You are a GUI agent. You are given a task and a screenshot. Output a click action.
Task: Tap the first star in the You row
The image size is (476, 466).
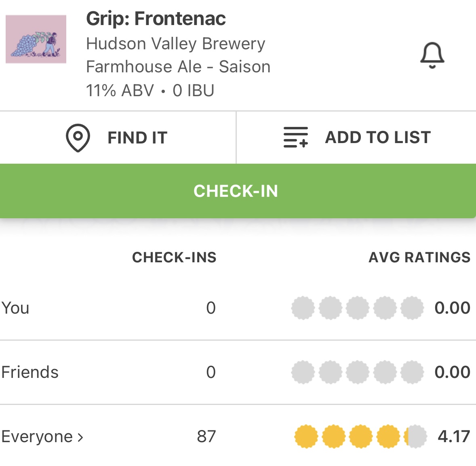point(303,308)
